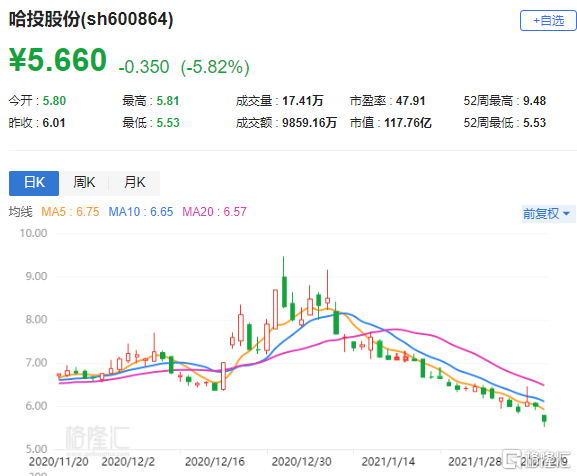The width and height of the screenshot is (577, 476).
Task: Click the 7.00 price axis label
Action: 36,363
